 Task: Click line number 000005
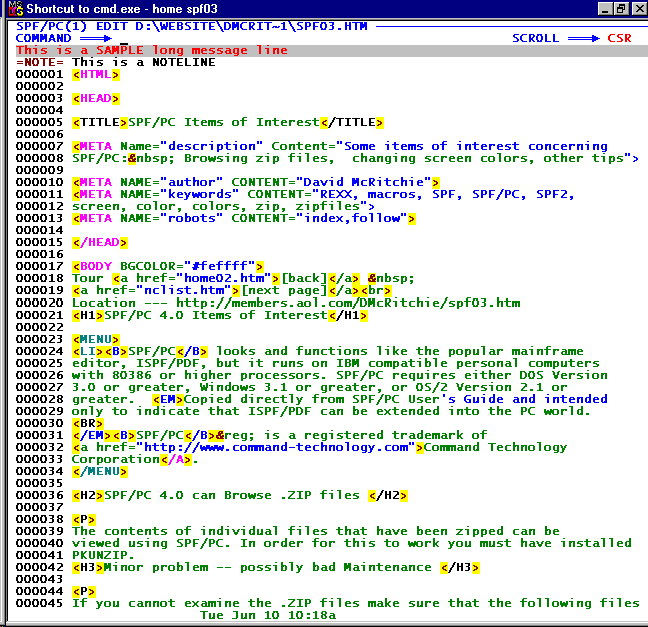[x=40, y=122]
